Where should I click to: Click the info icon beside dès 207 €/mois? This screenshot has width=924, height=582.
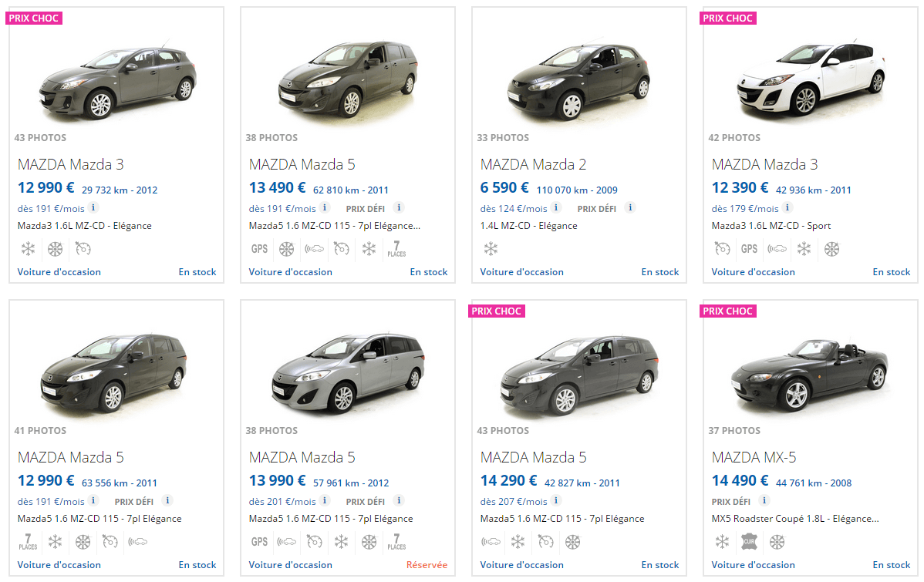(556, 501)
